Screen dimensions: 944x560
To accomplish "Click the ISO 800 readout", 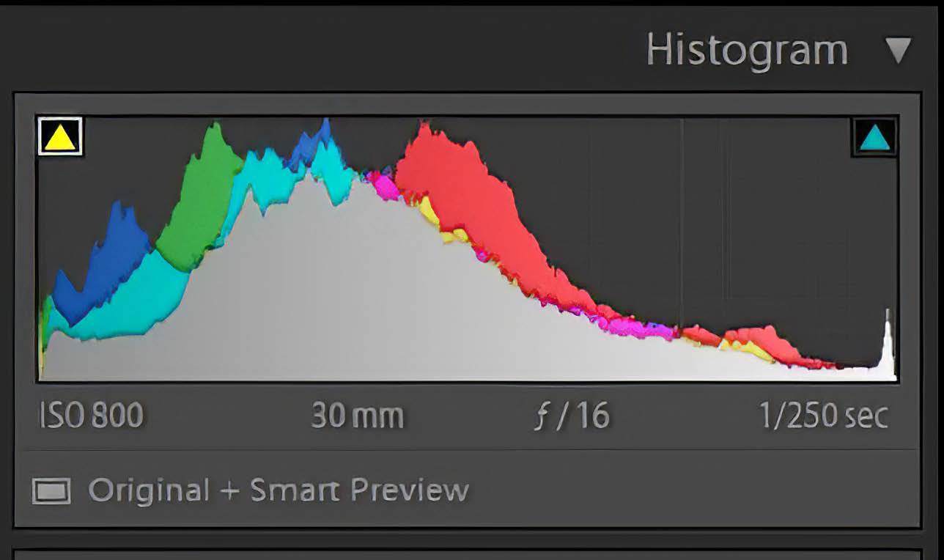I will point(92,416).
